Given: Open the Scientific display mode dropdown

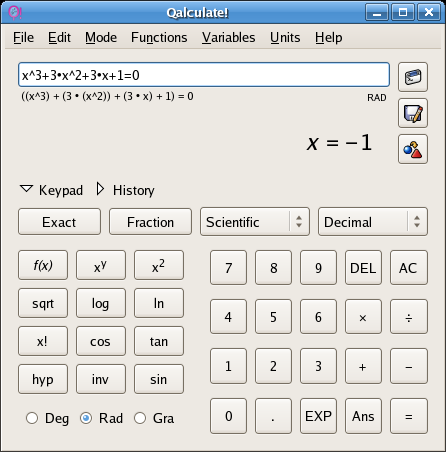Looking at the screenshot, I should 255,222.
